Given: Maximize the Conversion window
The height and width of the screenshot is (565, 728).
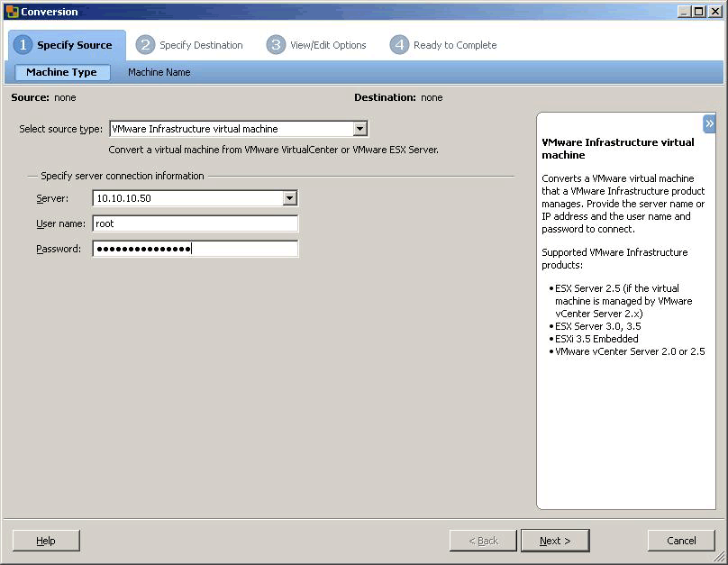Looking at the screenshot, I should click(699, 12).
